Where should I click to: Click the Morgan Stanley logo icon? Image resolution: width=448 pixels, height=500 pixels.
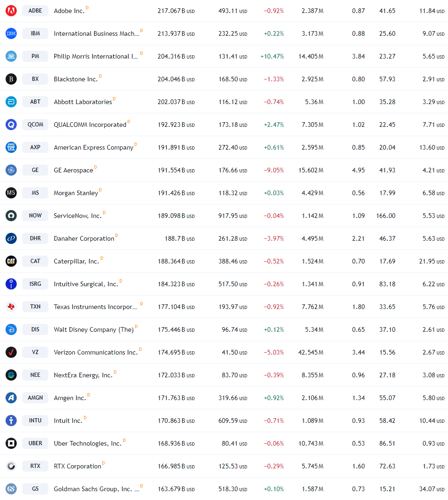[11, 193]
